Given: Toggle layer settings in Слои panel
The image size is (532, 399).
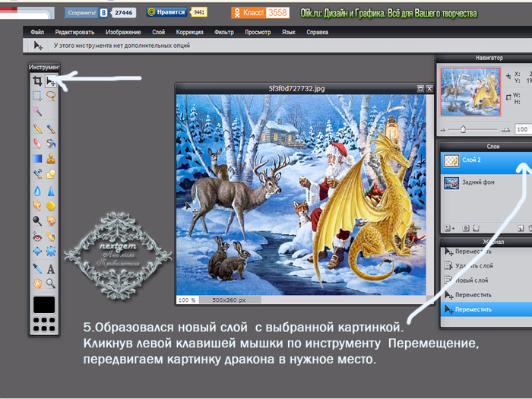Looking at the screenshot, I should 449,228.
